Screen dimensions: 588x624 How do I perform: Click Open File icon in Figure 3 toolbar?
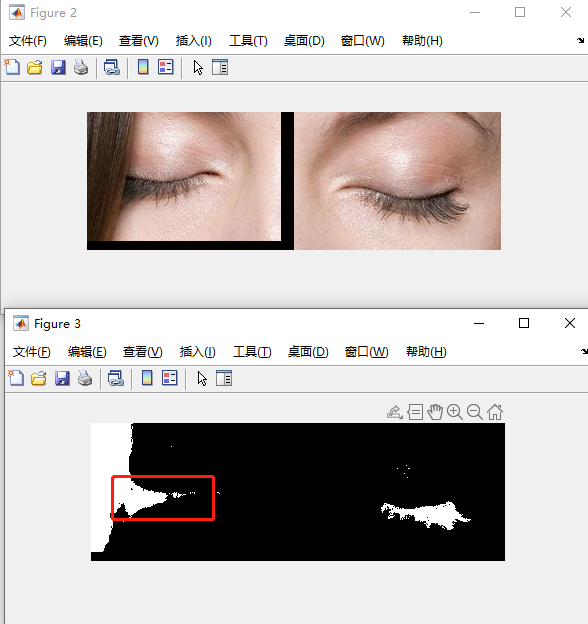(x=39, y=378)
